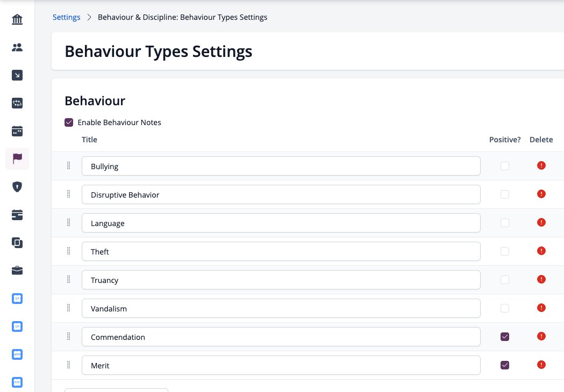The height and width of the screenshot is (392, 564).
Task: Open the CP programme badge icon
Action: point(17,326)
